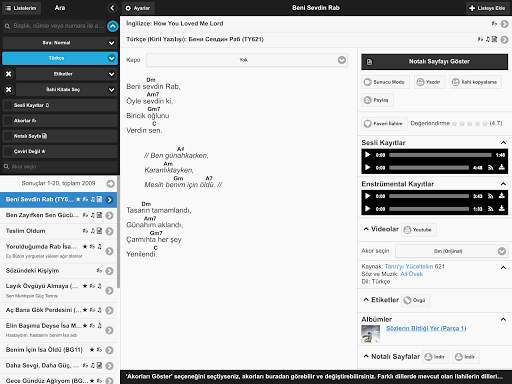Seek second audio recording progress bar

pyautogui.click(x=429, y=168)
